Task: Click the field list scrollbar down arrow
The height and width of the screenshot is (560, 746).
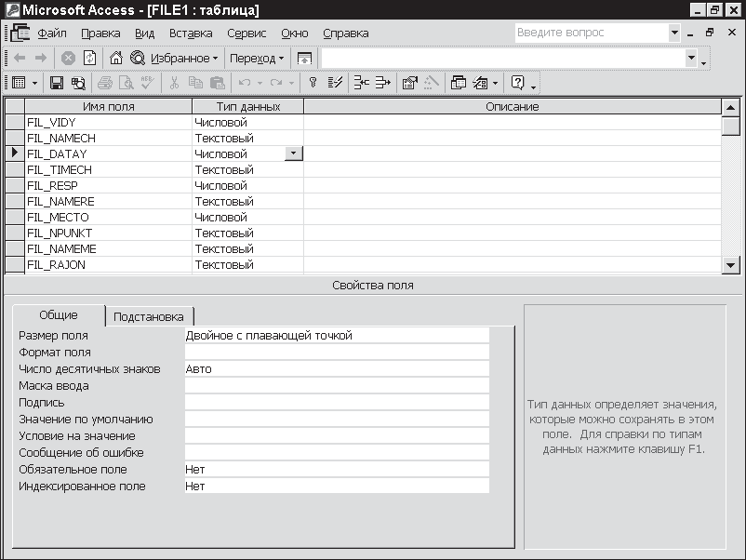Action: 731,265
